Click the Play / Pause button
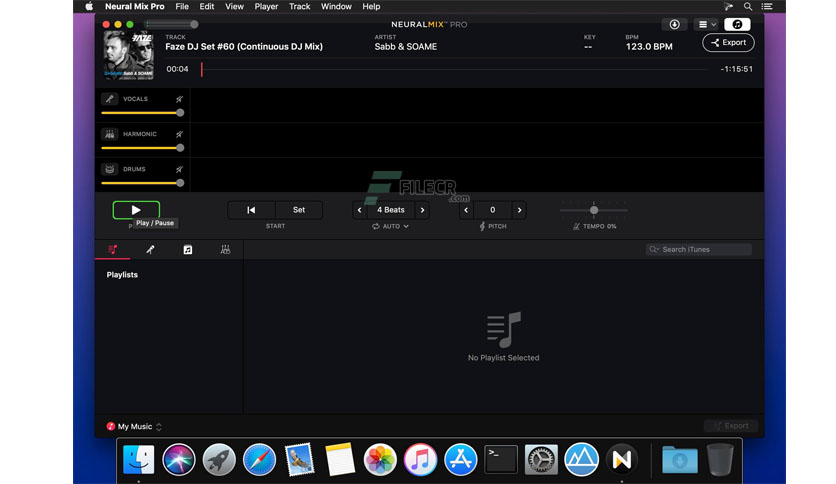This screenshot has width=836, height=484. [136, 210]
